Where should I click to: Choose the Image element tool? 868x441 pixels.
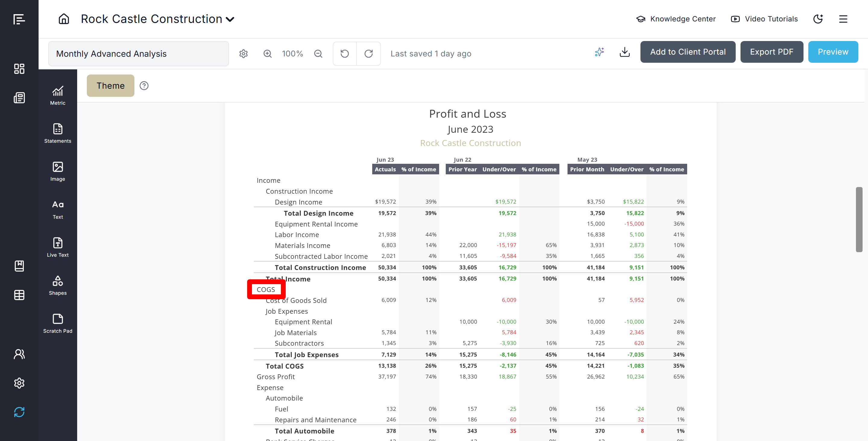tap(58, 171)
